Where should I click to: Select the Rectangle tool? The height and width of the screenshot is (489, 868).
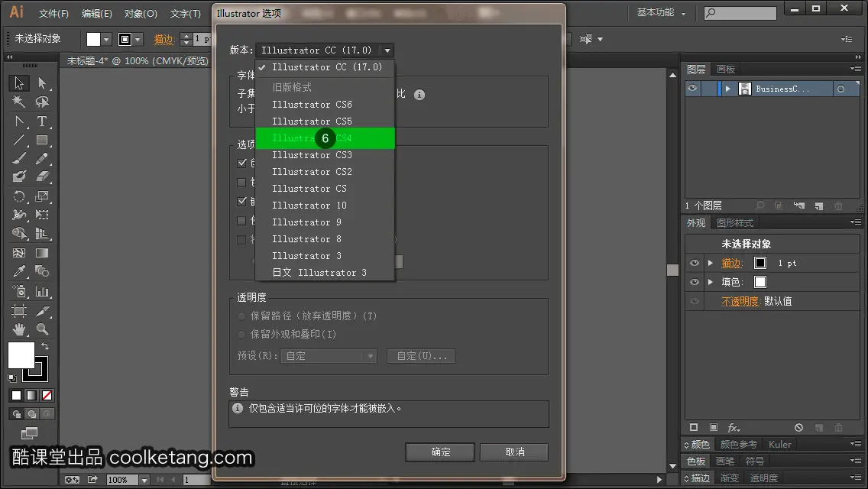tap(42, 140)
